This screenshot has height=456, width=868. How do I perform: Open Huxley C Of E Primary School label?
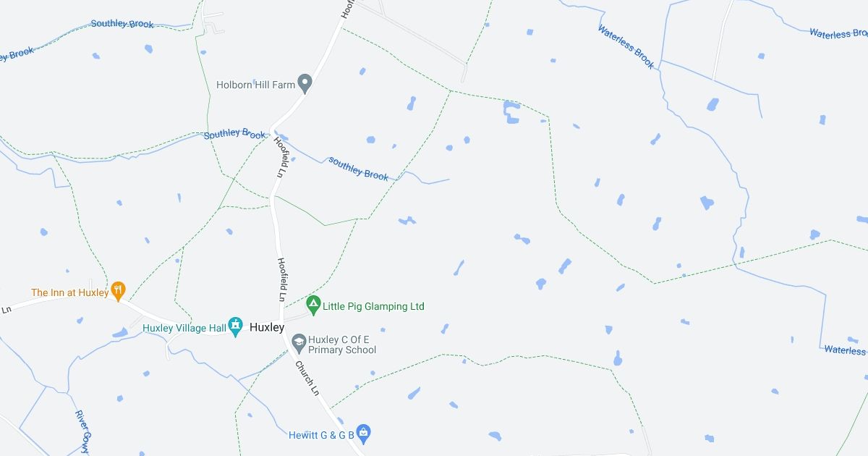(342, 345)
